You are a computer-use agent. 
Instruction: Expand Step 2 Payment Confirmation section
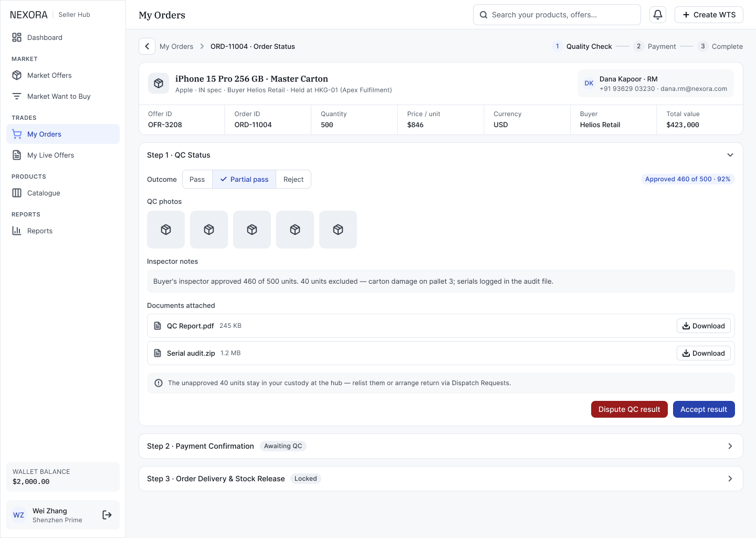click(730, 446)
